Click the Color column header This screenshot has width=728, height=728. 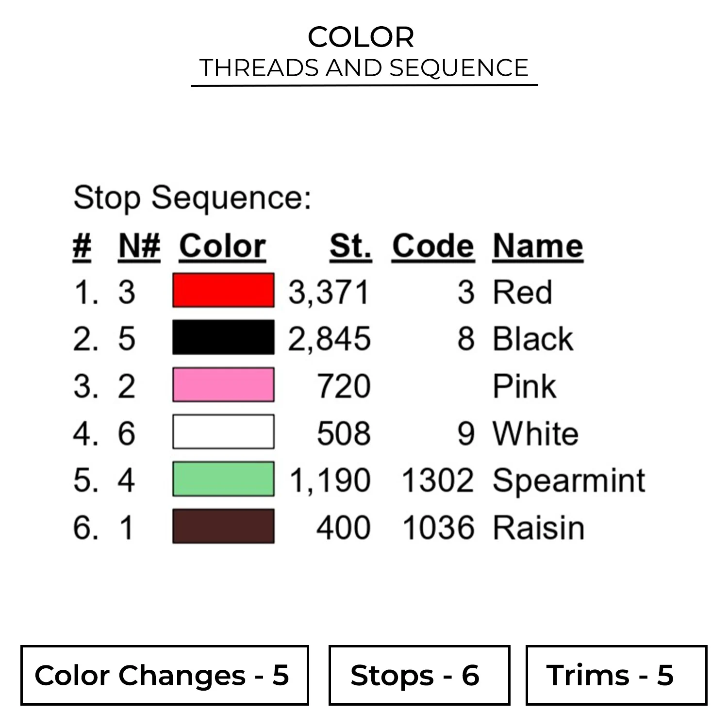(222, 246)
